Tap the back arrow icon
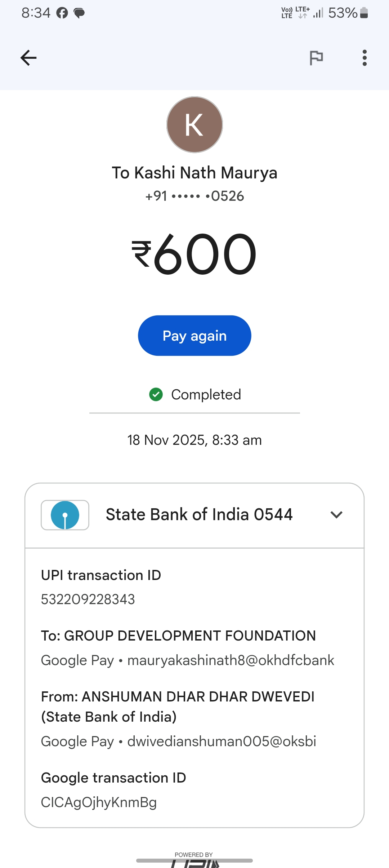Viewport: 389px width, 868px height. [28, 58]
